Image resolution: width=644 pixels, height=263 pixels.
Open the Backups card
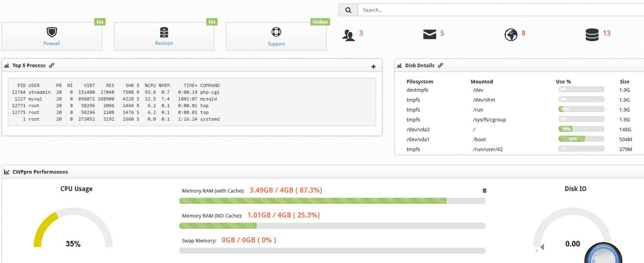point(164,36)
